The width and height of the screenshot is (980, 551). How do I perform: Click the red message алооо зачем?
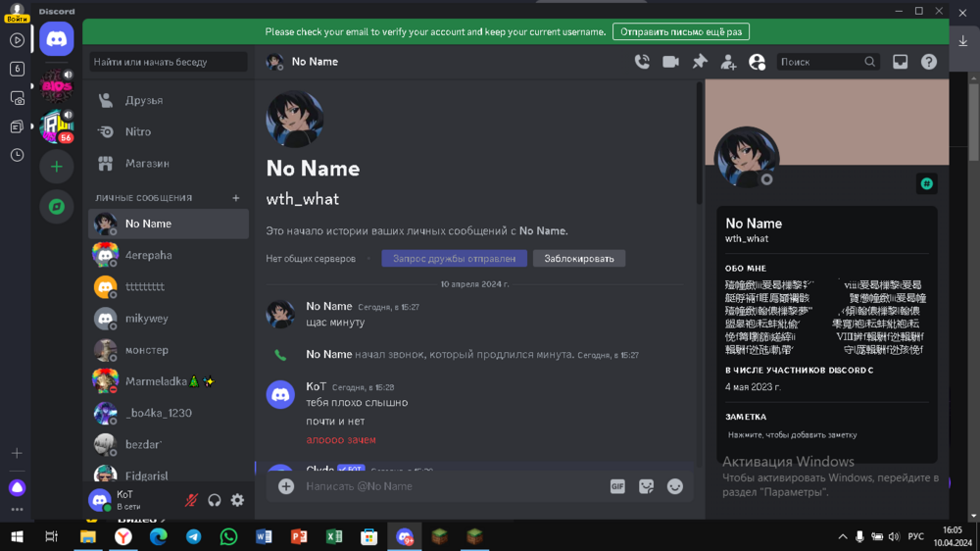pos(341,439)
